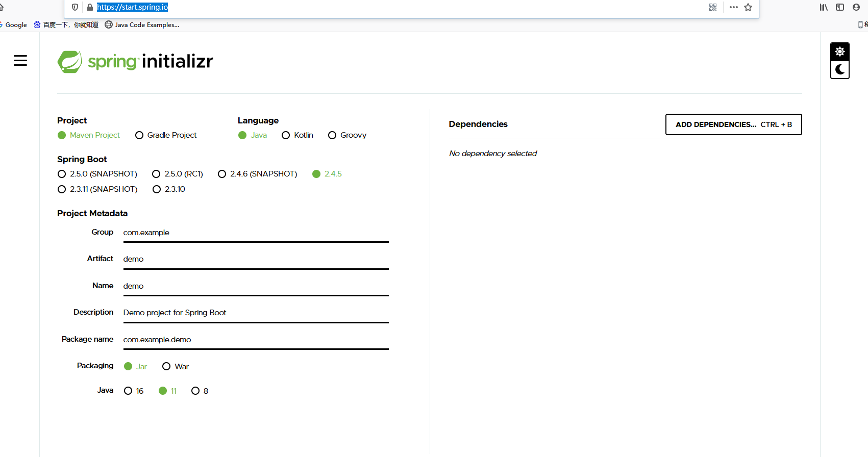The image size is (868, 457).
Task: Toggle the browser sidebar icon
Action: tap(840, 7)
